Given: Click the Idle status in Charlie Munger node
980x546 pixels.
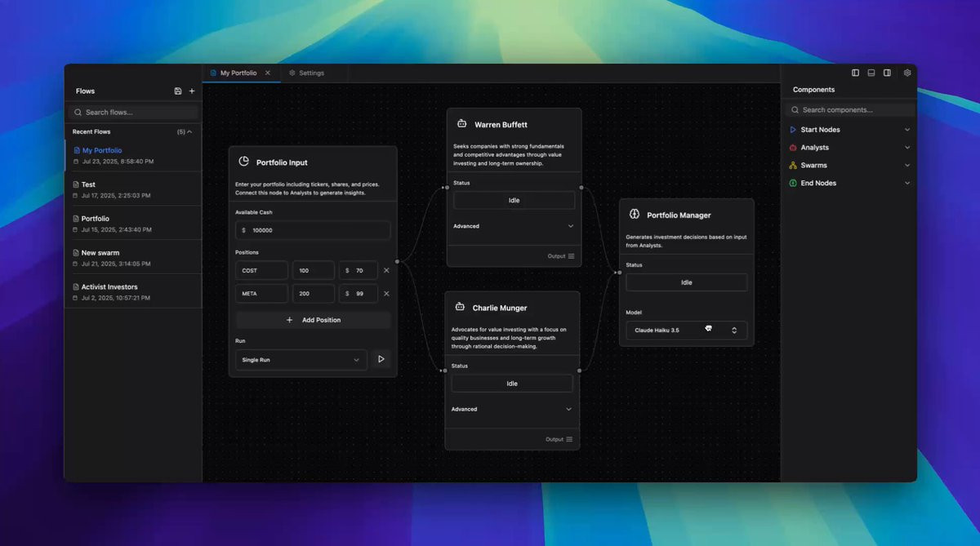Looking at the screenshot, I should (512, 384).
